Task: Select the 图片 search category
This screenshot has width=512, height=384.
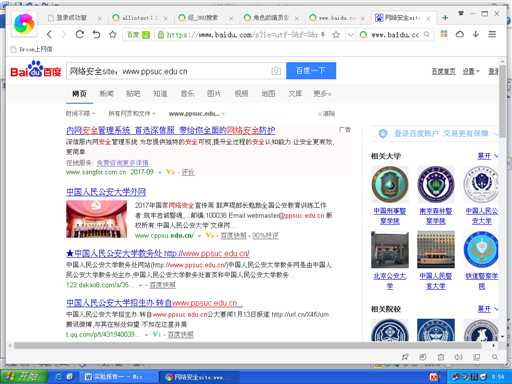Action: [214, 94]
